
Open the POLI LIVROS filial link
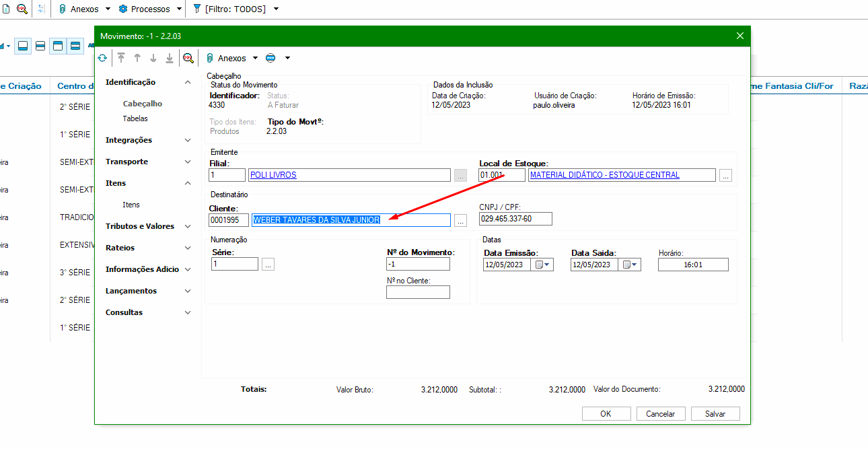(x=273, y=175)
